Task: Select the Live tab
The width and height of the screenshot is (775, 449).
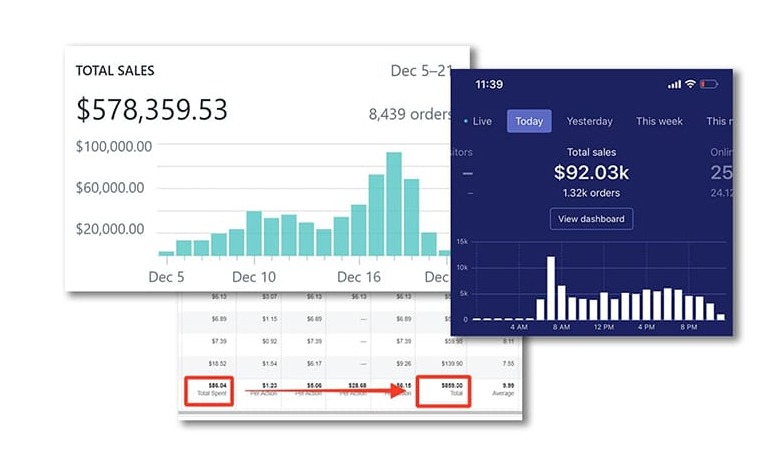Action: tap(477, 121)
